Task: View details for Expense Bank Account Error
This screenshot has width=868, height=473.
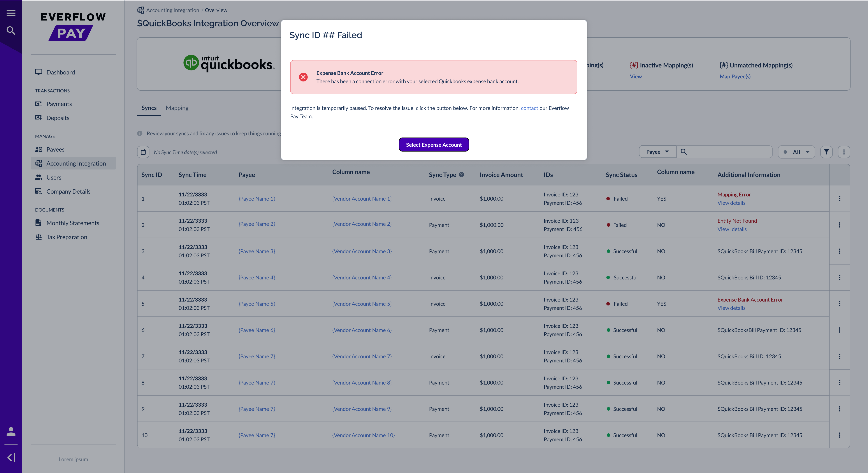Action: (731, 308)
